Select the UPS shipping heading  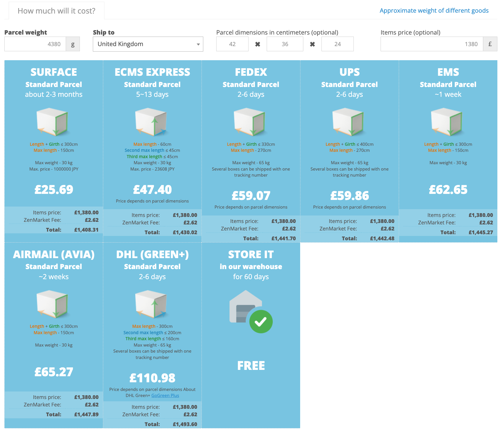point(350,72)
